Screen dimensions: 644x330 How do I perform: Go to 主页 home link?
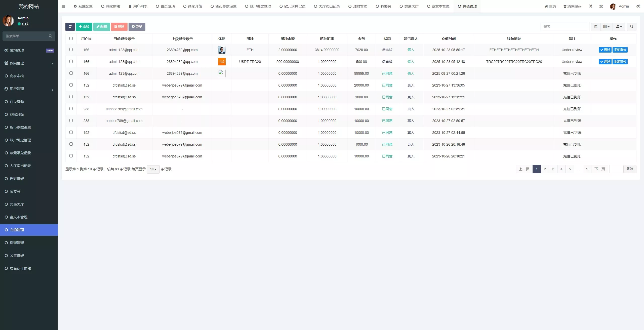550,6
